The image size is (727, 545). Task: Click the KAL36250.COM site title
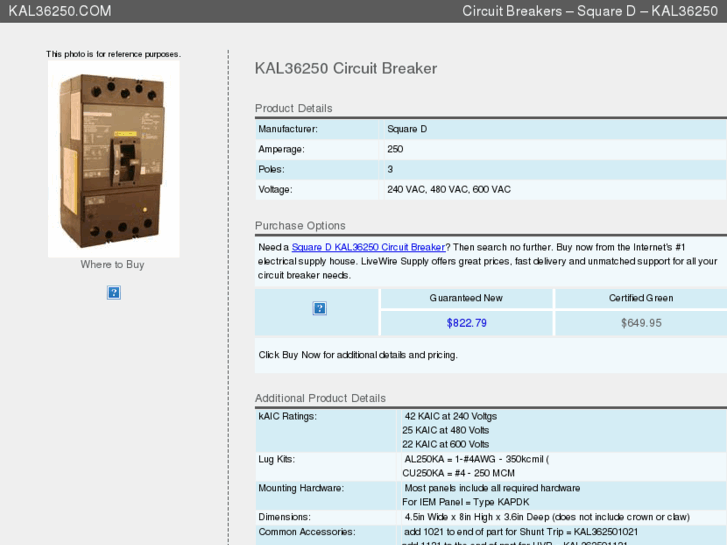[x=60, y=11]
